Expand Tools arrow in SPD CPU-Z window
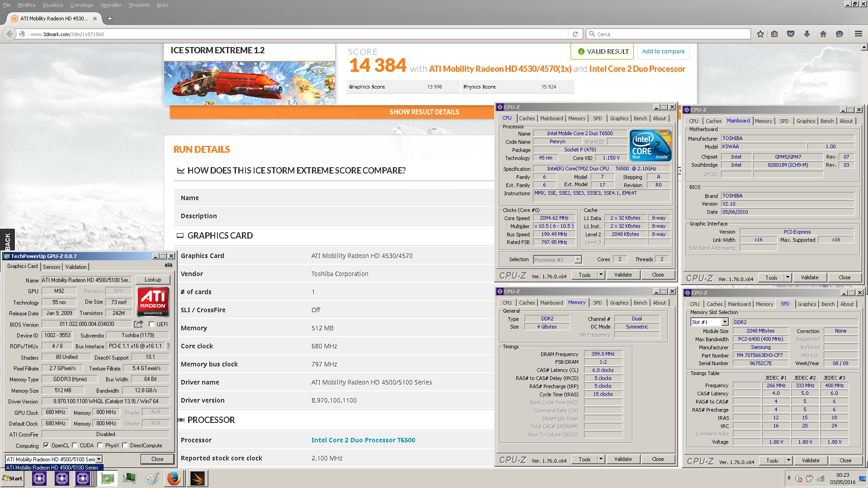The width and height of the screenshot is (868, 488). tap(788, 461)
